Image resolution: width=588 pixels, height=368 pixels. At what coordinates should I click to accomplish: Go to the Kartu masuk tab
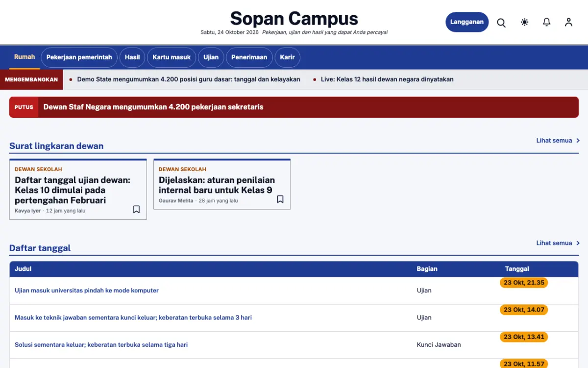(171, 57)
